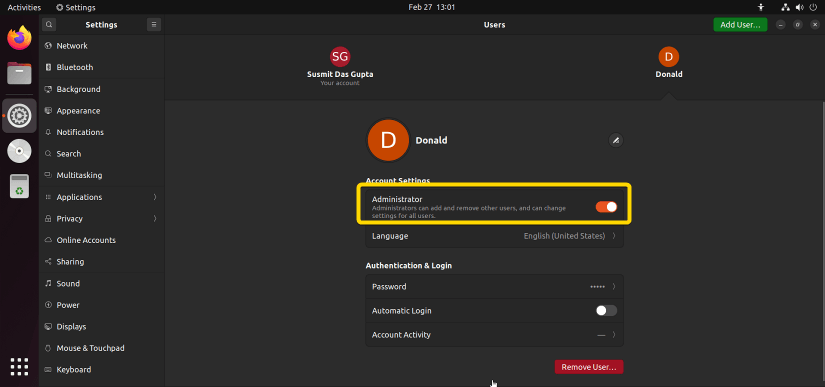Open Mouse & Touchpad settings
The width and height of the screenshot is (825, 387).
pos(102,348)
